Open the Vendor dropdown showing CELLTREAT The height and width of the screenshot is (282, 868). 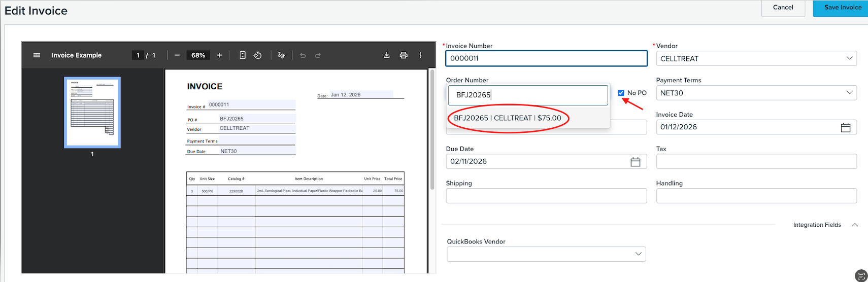[756, 58]
